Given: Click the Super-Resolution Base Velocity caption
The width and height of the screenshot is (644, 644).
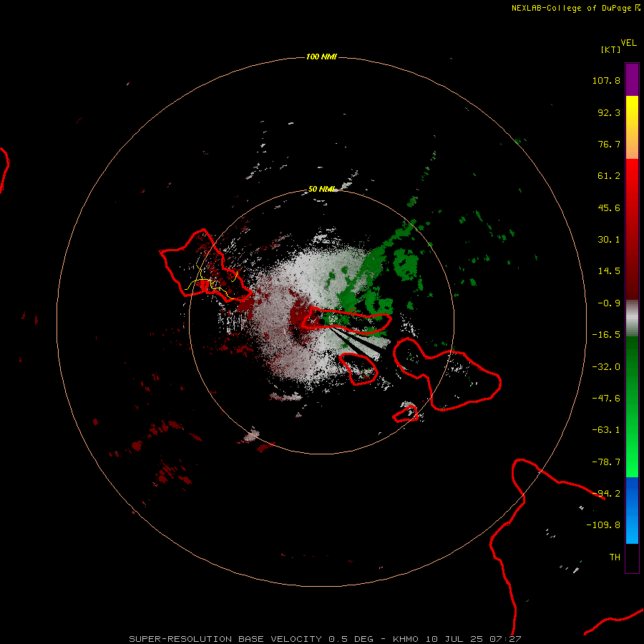Looking at the screenshot, I should [325, 639].
